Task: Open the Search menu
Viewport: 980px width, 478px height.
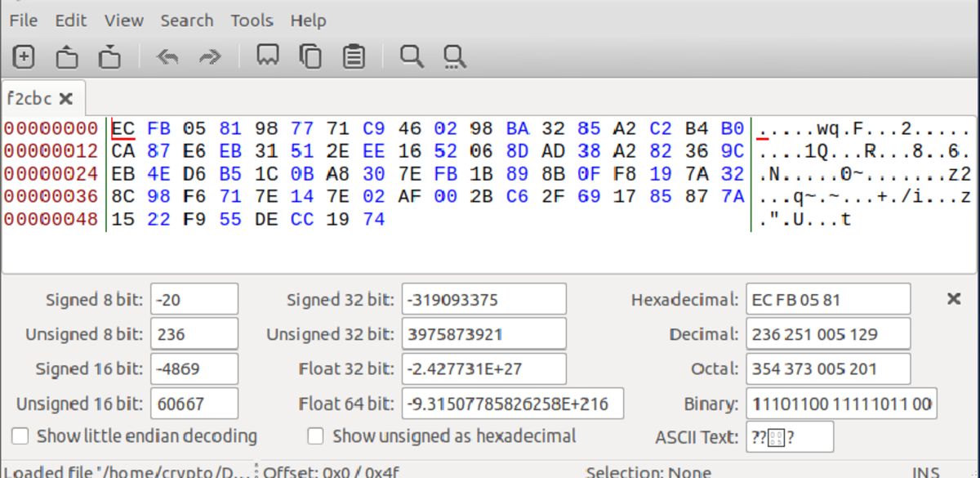Action: [187, 20]
